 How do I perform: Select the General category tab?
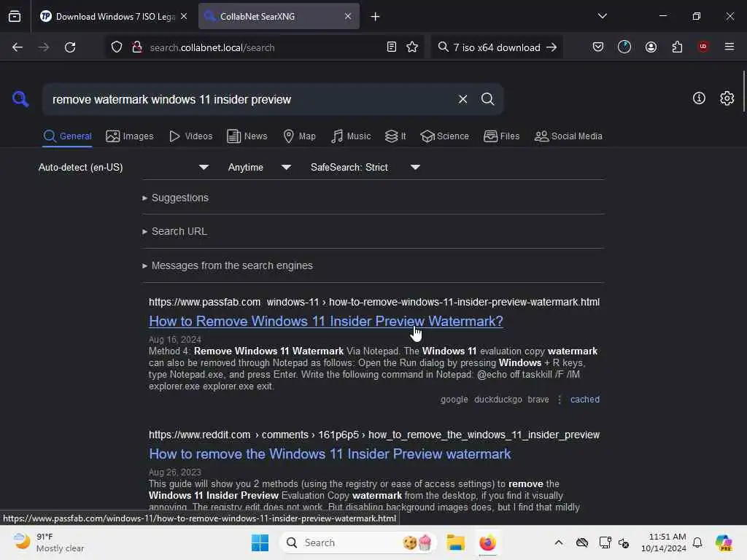tap(67, 136)
